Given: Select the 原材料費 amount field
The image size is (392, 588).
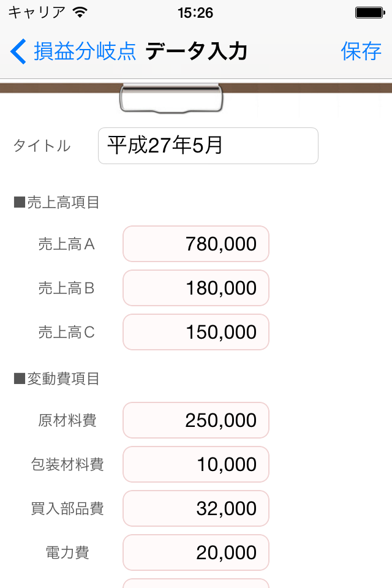Looking at the screenshot, I should (196, 420).
